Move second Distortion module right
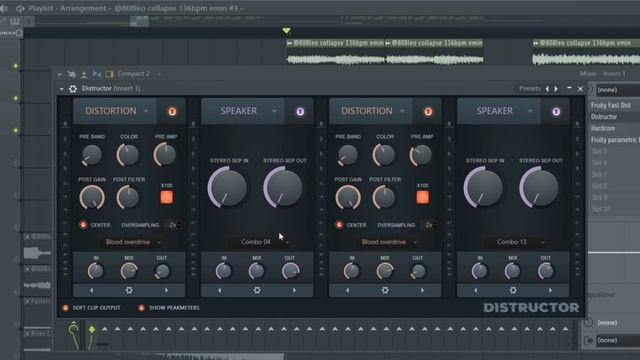The height and width of the screenshot is (360, 640). tap(422, 290)
